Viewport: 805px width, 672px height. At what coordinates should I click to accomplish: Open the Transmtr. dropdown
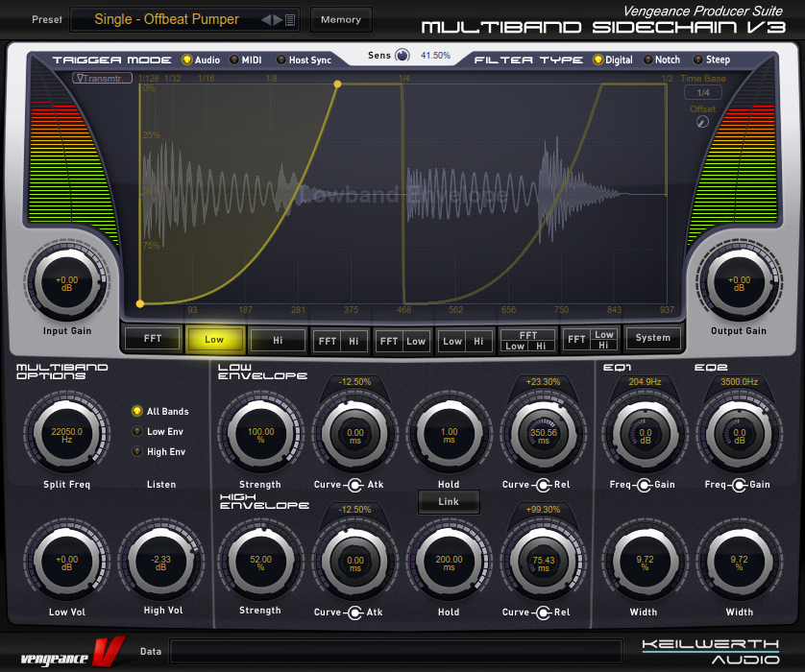(101, 79)
